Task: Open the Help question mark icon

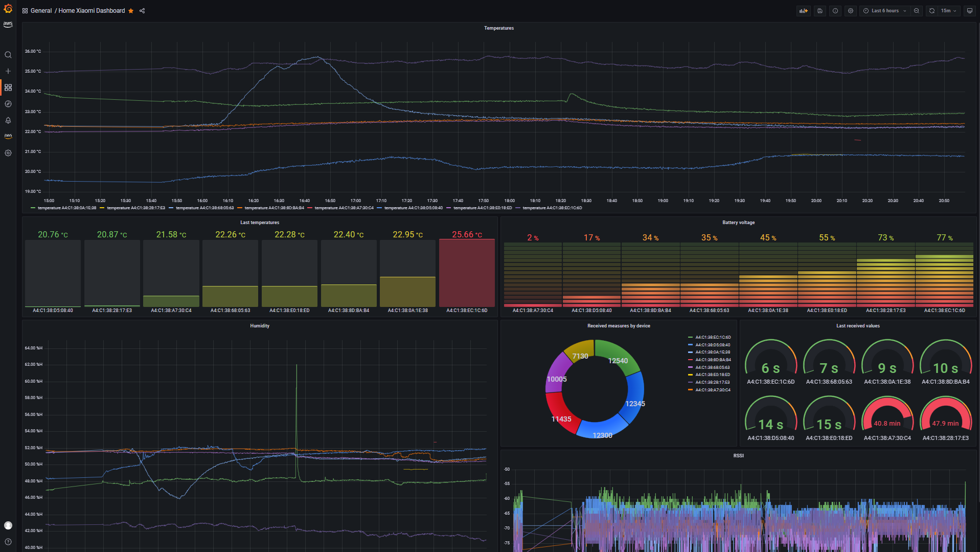Action: pos(8,542)
